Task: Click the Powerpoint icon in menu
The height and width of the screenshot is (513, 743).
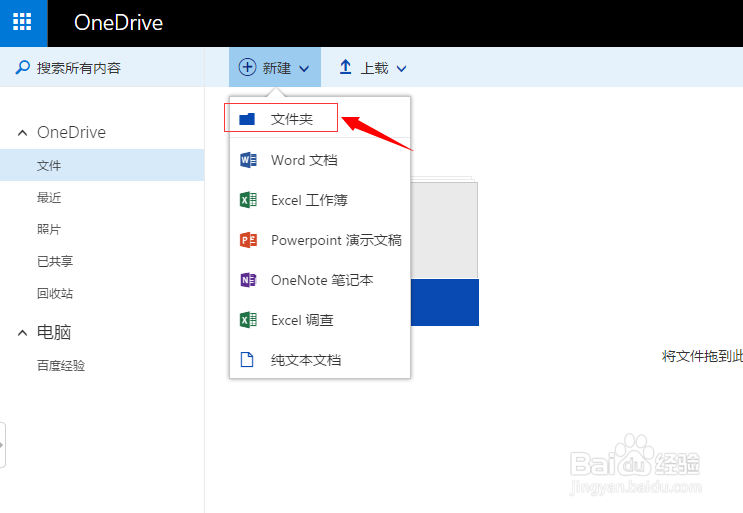Action: [248, 240]
